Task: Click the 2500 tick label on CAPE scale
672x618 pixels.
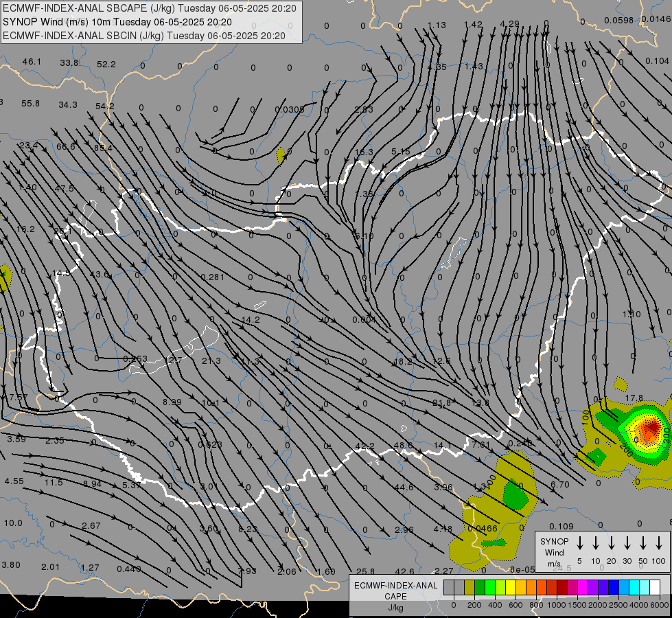Action: (618, 605)
